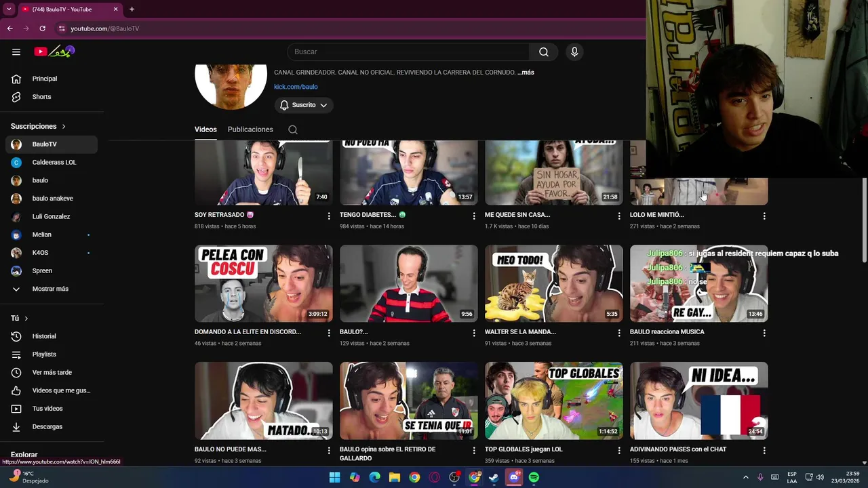
Task: Reload the YouTube page
Action: click(42, 28)
